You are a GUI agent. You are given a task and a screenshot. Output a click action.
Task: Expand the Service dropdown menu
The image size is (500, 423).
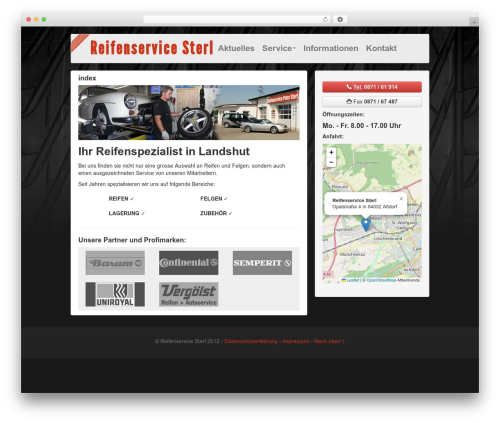[x=279, y=48]
